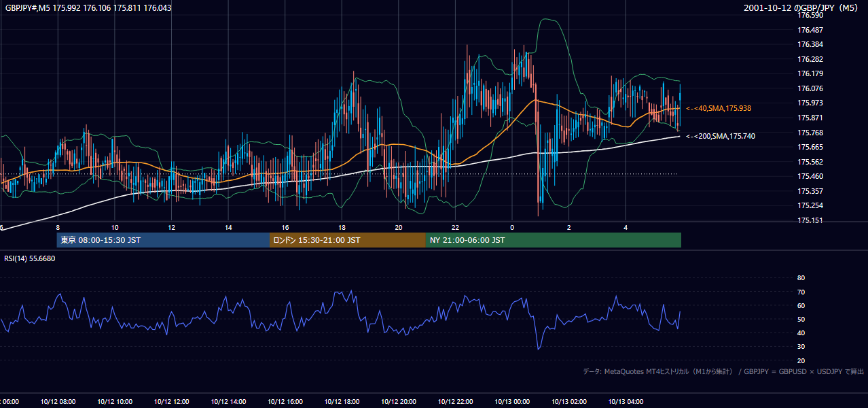Screen dimensions: 868x408
Task: Click RSI scale value 70
Action: pos(801,292)
